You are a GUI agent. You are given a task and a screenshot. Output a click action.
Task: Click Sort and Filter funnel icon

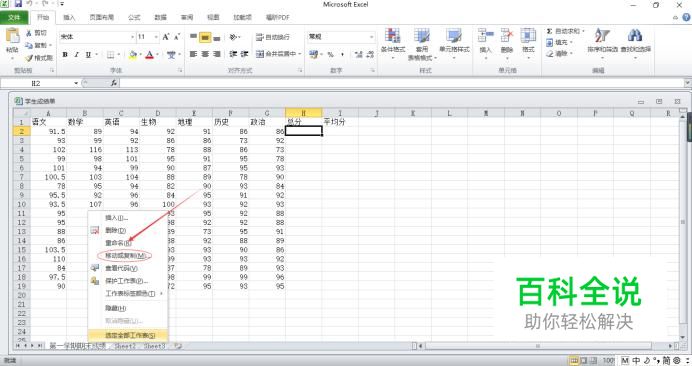pos(602,35)
